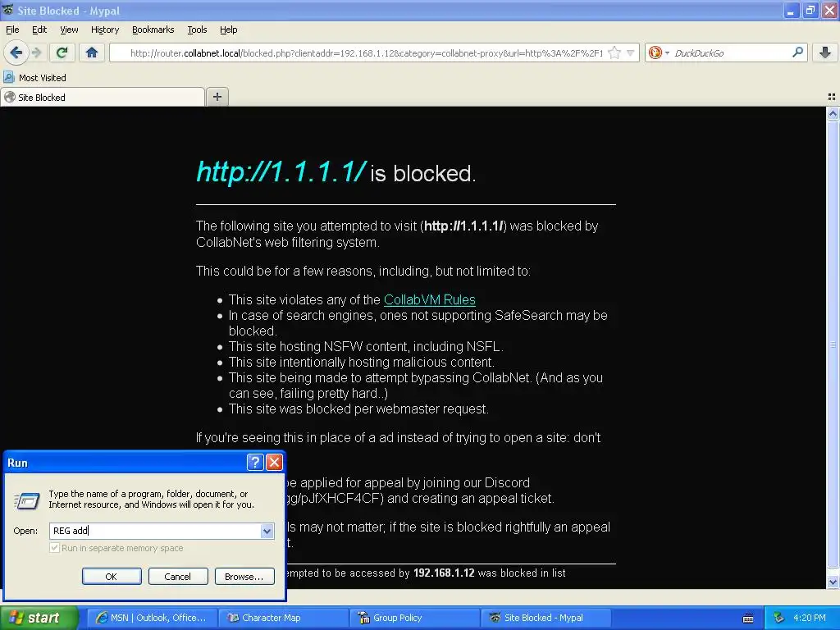
Task: Click OK in the Run dialog
Action: (112, 577)
